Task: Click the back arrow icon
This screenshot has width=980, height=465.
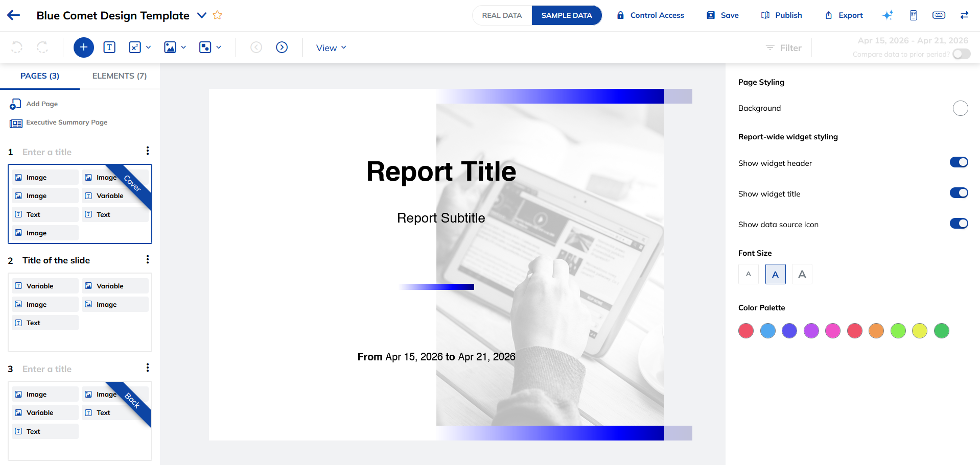Action: click(x=14, y=15)
